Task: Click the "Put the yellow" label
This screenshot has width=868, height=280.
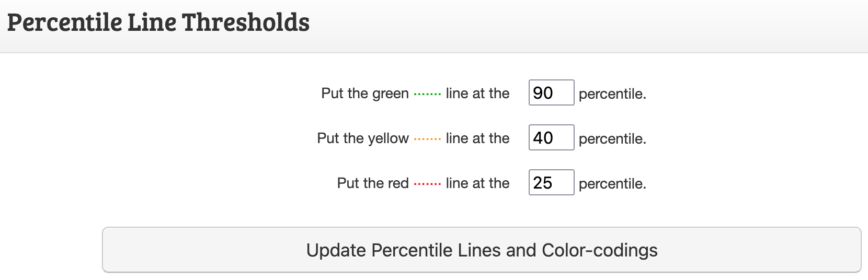Action: click(362, 138)
